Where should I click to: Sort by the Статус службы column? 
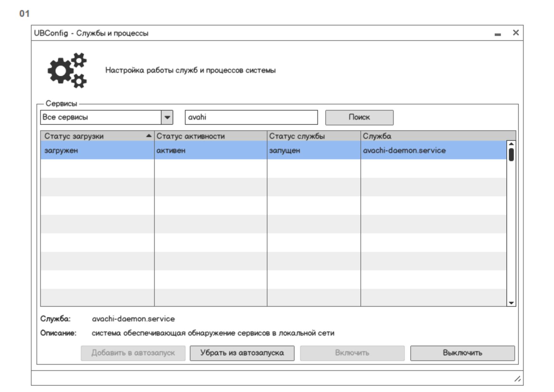(314, 136)
